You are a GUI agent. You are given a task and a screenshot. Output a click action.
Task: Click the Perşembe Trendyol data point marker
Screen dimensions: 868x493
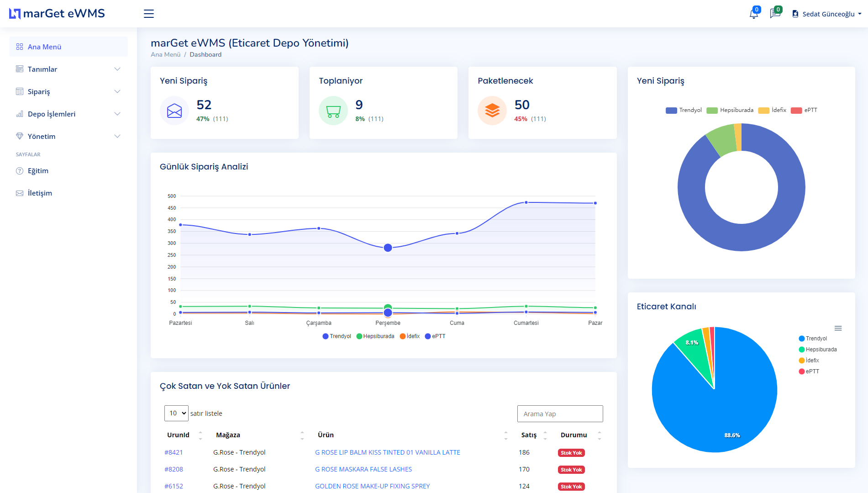click(x=388, y=248)
